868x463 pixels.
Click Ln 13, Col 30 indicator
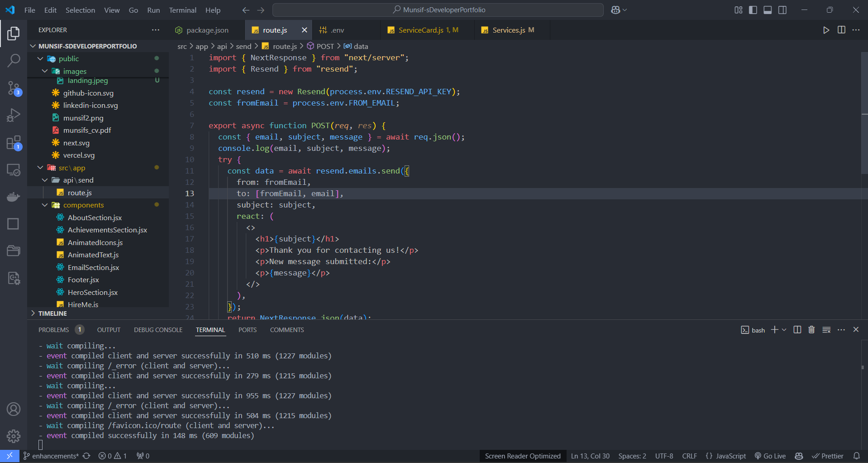590,456
